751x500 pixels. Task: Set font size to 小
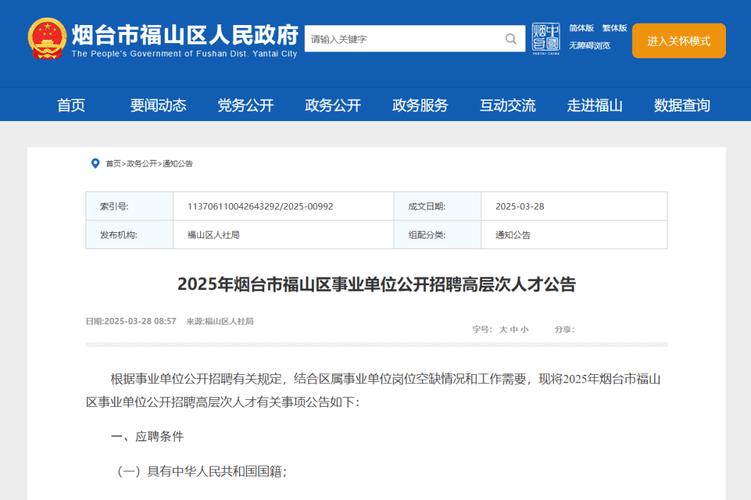524,330
